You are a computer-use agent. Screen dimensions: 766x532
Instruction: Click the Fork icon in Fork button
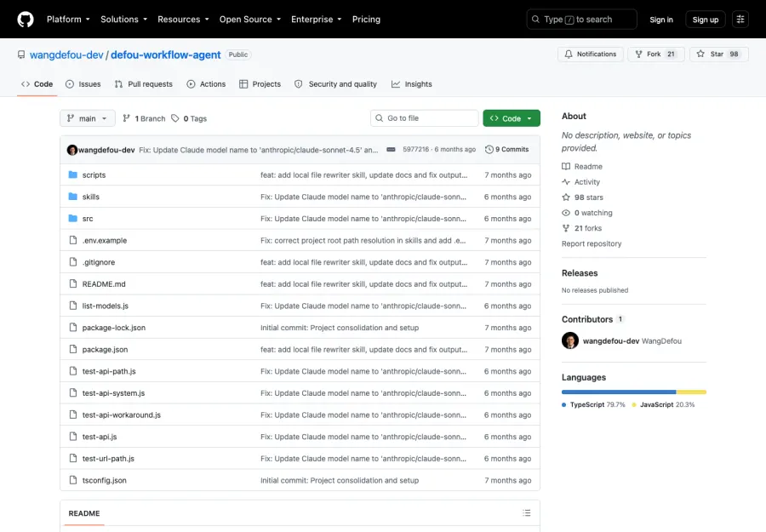(x=638, y=54)
